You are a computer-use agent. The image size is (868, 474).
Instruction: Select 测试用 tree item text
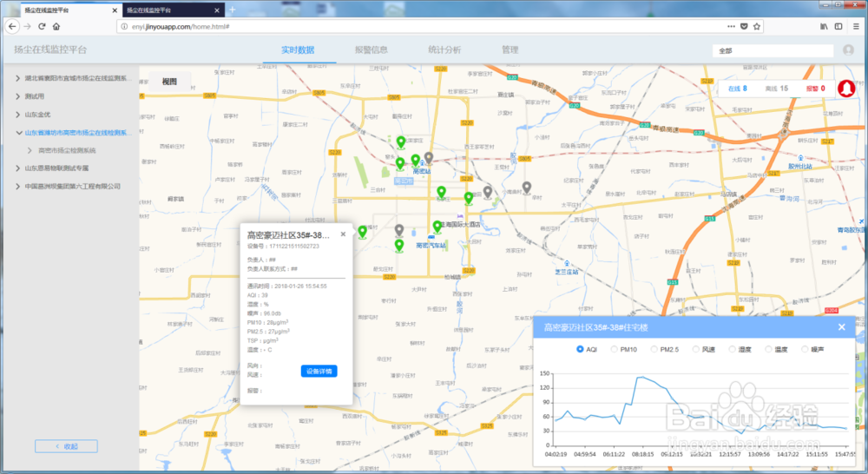[x=35, y=96]
